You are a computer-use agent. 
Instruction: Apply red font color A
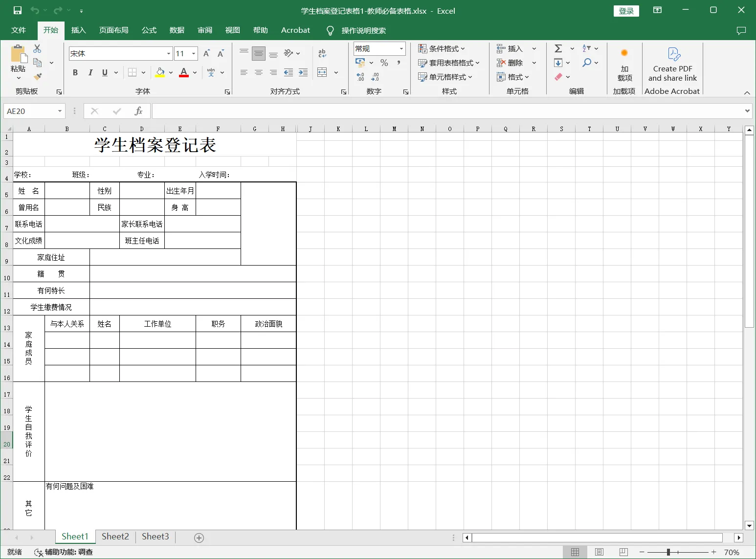[184, 72]
